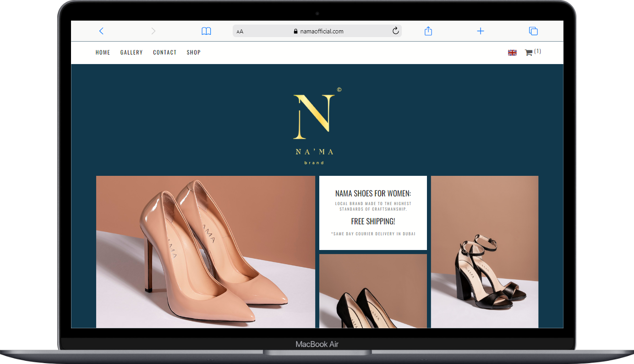Open the shopping cart icon
This screenshot has height=364, width=634.
tap(529, 53)
